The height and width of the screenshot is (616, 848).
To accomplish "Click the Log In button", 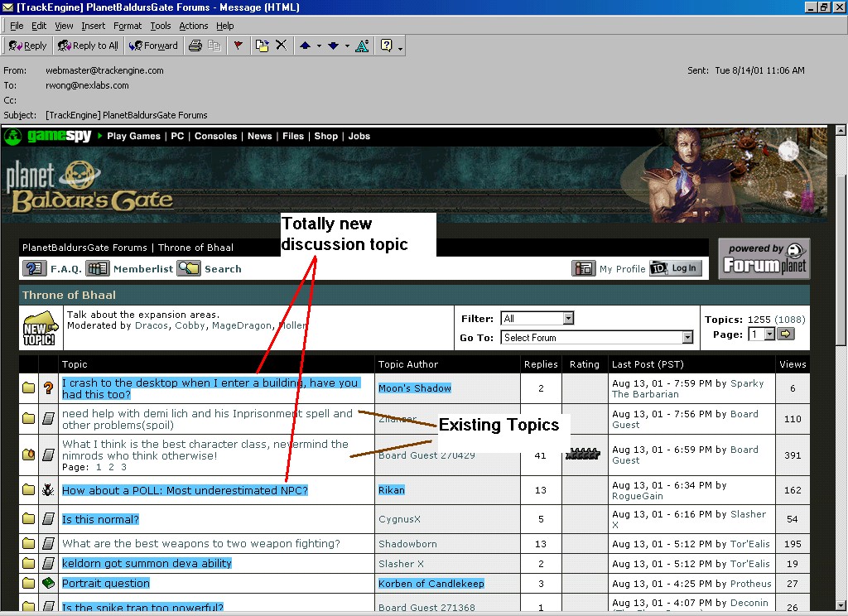I will (x=676, y=268).
